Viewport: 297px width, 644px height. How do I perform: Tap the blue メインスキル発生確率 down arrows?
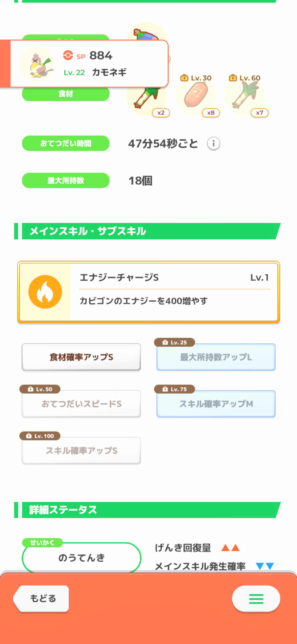pos(265,566)
